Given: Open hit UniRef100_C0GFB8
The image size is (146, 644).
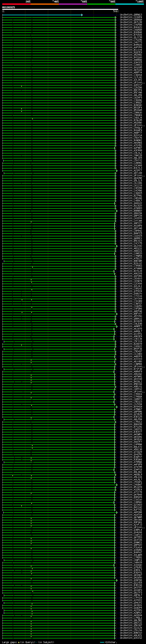Looking at the screenshot, I should (x=131, y=25).
